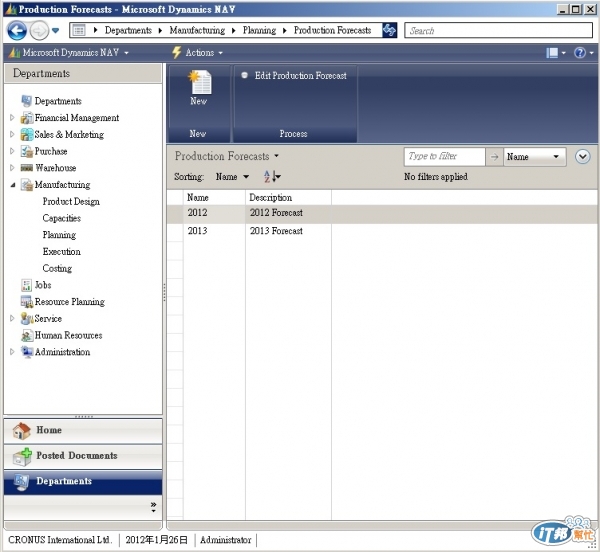Open Capacities under Manufacturing
The height and width of the screenshot is (552, 600).
tap(62, 218)
